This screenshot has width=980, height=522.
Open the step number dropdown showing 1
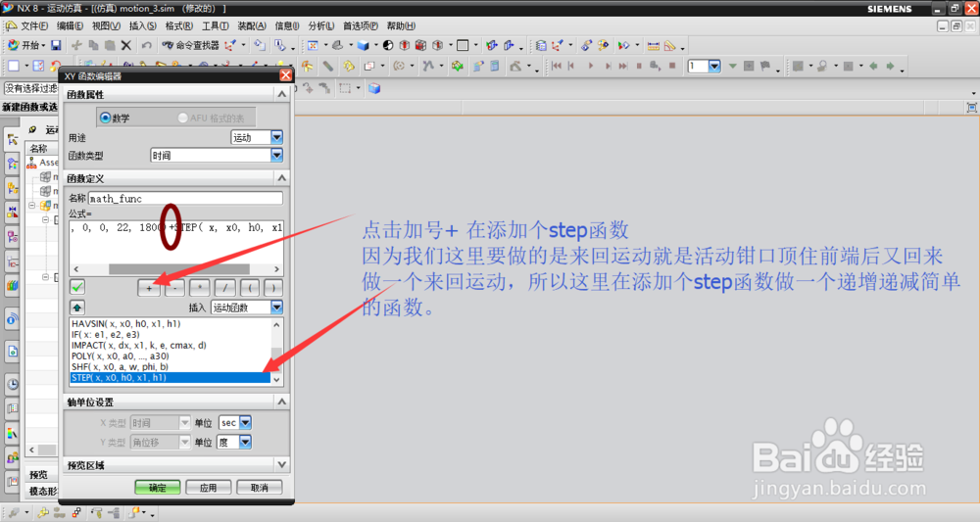point(714,66)
